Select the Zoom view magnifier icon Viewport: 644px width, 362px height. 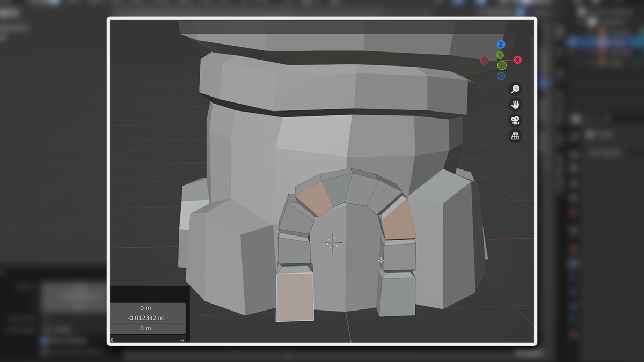pos(515,89)
